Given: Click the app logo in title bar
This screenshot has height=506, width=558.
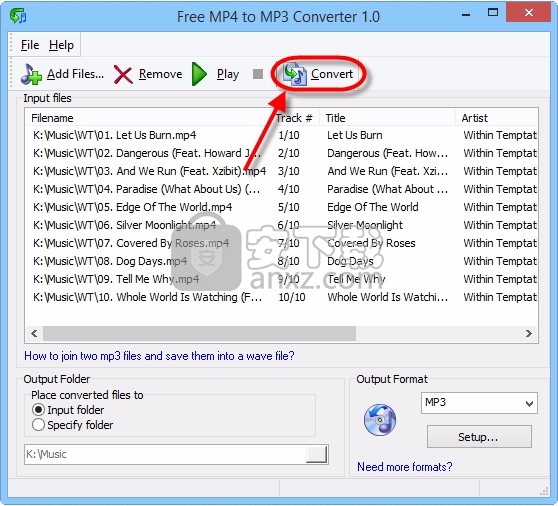Looking at the screenshot, I should click(x=18, y=16).
